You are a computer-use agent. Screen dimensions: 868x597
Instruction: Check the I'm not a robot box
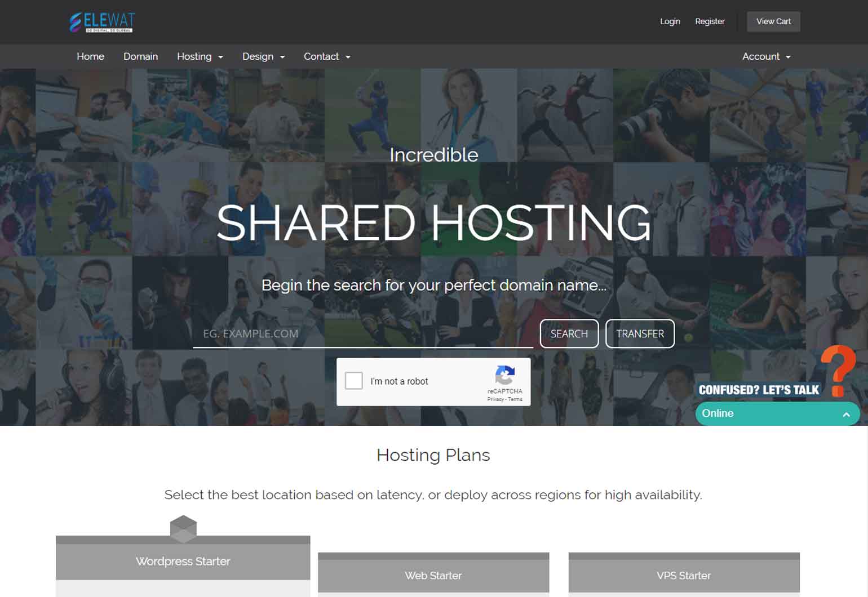[354, 381]
